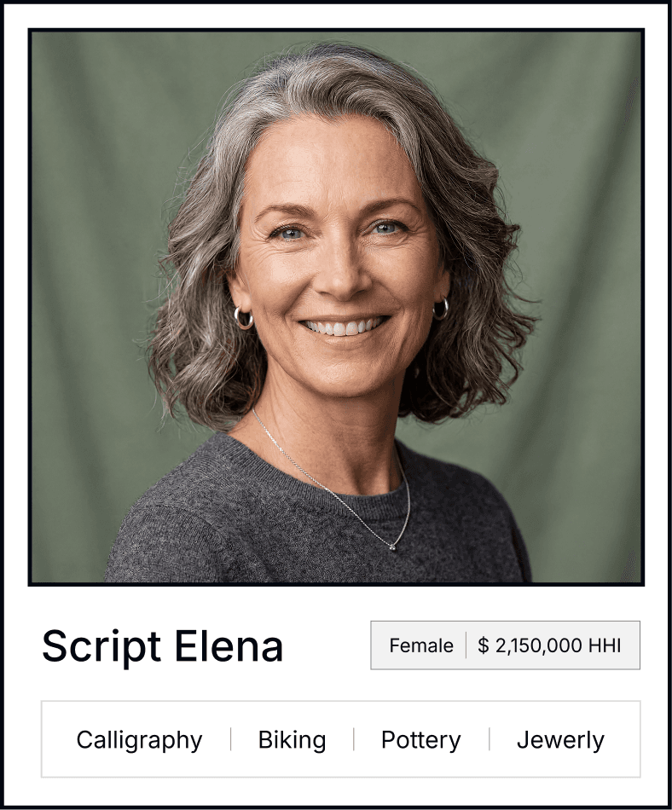This screenshot has width=672, height=810.
Task: Select the Calligraphy interest tag
Action: 139,740
